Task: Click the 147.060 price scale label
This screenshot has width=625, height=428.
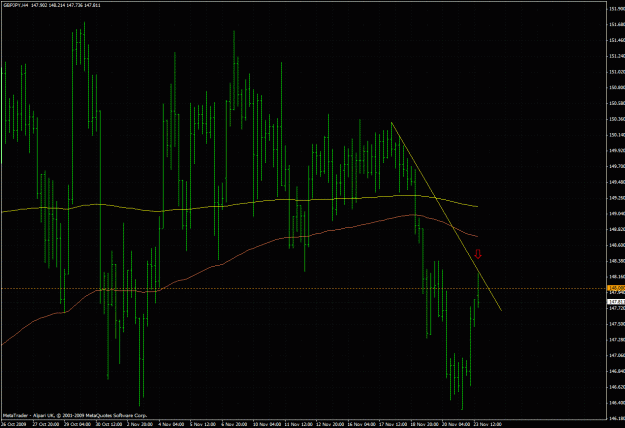Action: tap(616, 355)
